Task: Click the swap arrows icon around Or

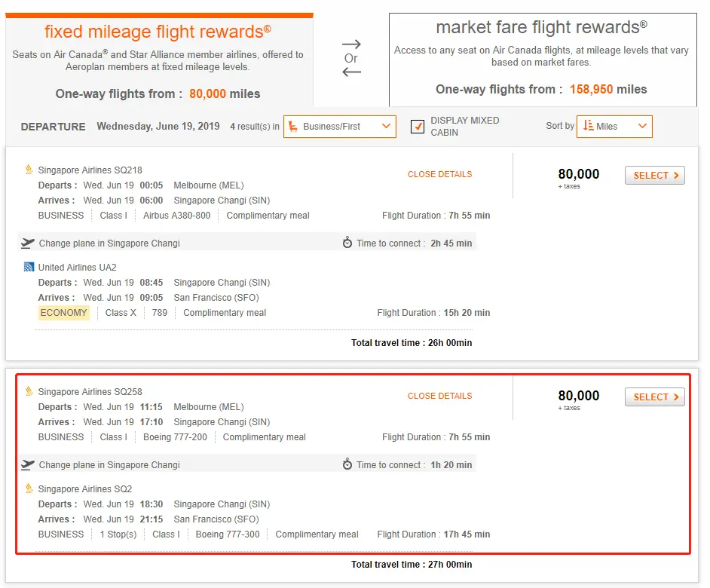Action: pos(351,58)
